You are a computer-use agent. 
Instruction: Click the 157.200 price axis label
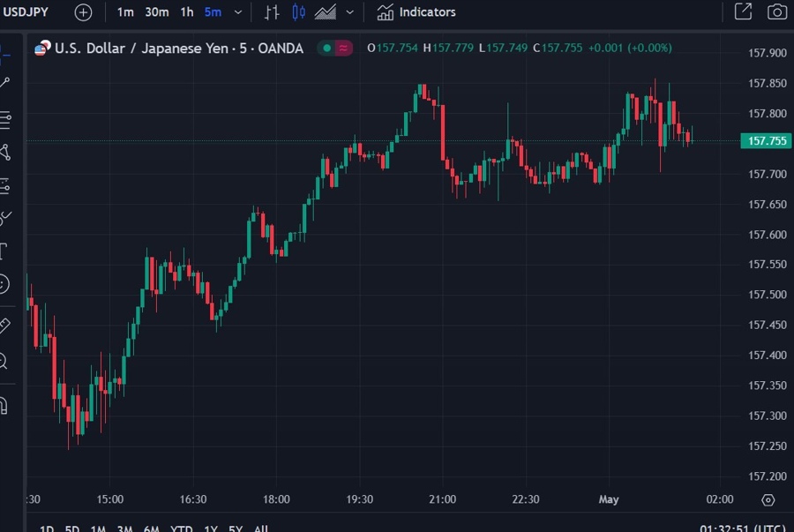pyautogui.click(x=768, y=476)
